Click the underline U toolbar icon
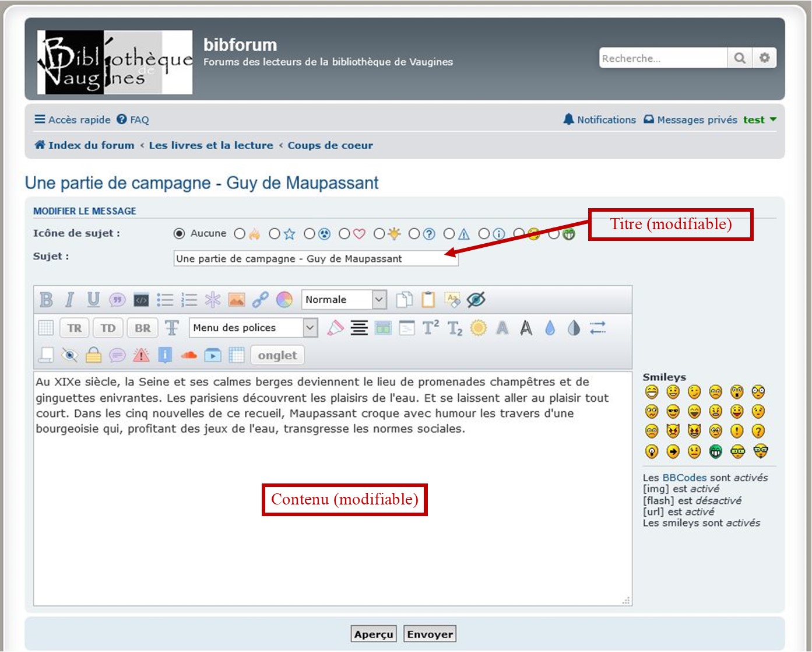 93,300
